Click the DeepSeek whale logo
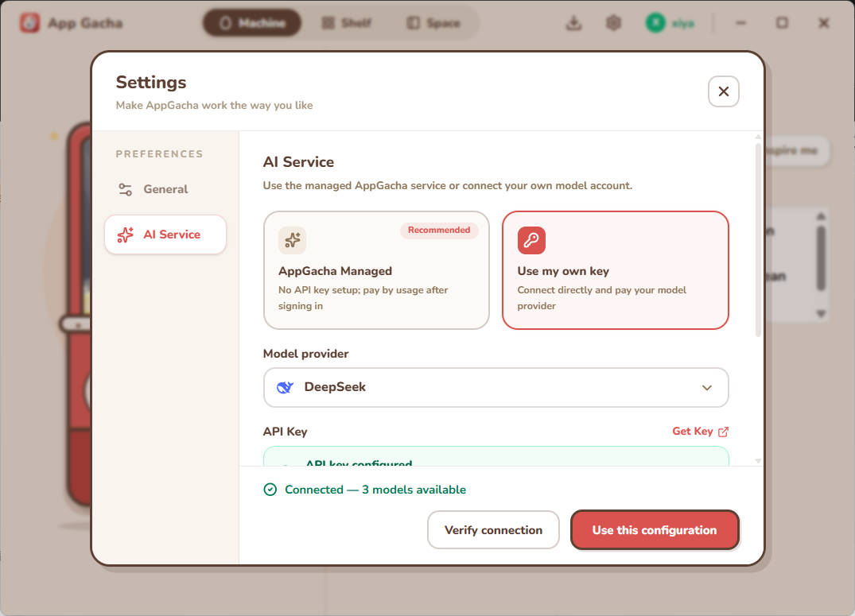The height and width of the screenshot is (616, 855). 286,388
